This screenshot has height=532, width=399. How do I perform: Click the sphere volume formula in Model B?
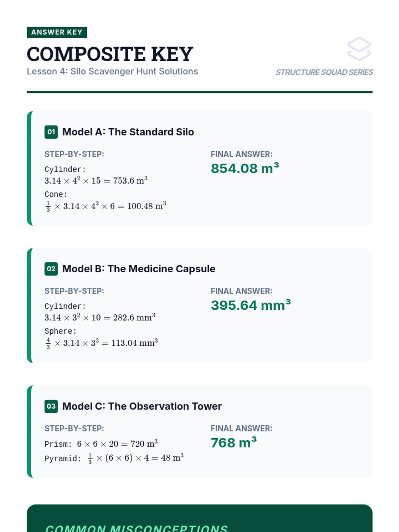tap(101, 343)
